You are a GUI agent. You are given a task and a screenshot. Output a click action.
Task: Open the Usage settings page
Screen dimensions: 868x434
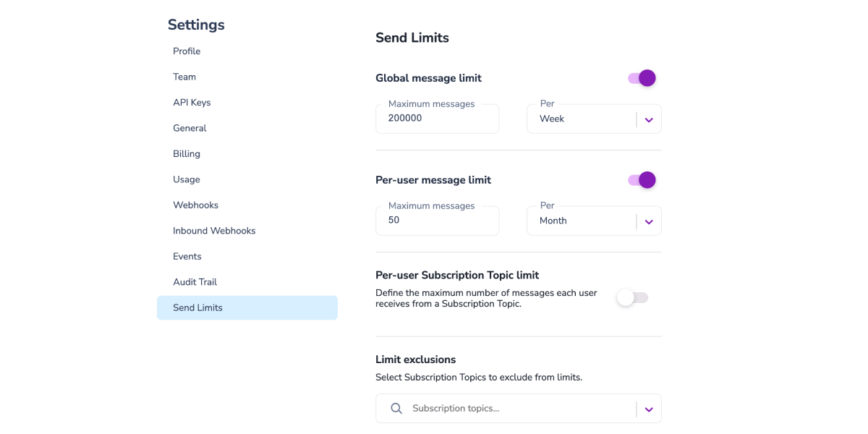point(185,179)
